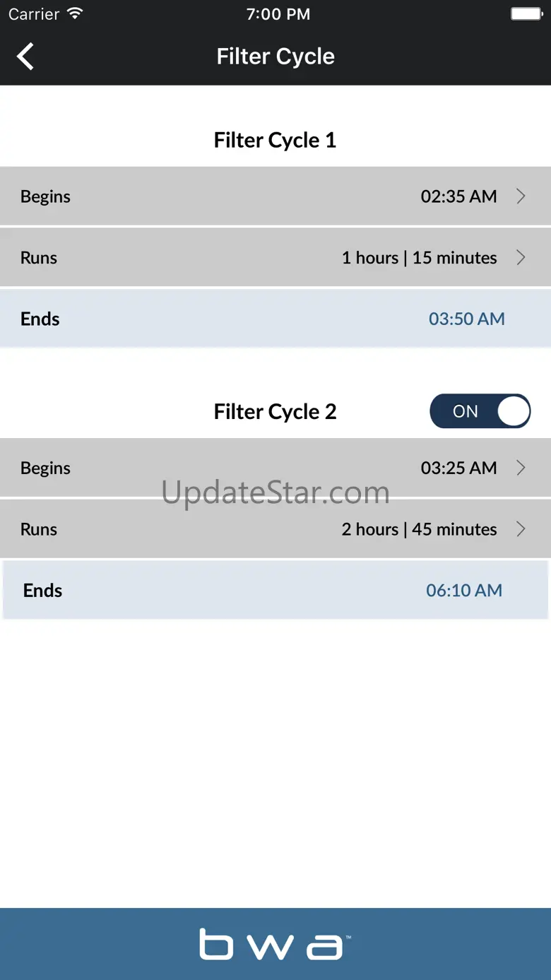Tap the Filter Cycle page title

[275, 57]
